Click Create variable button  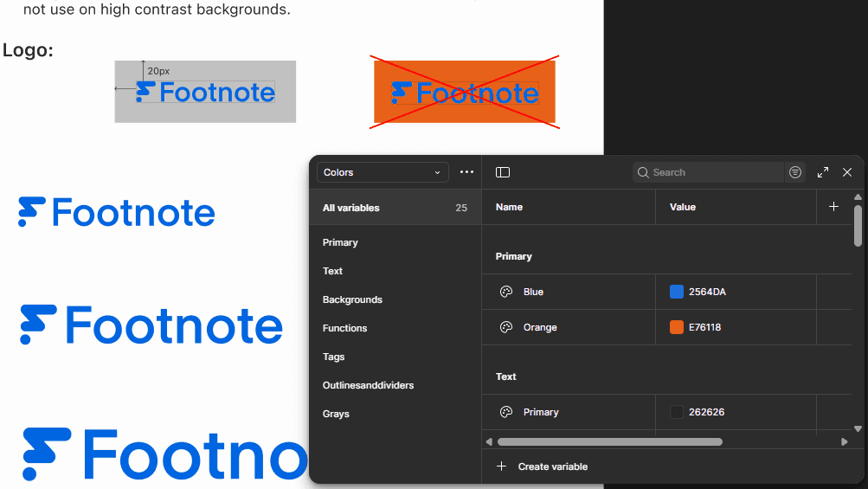[x=542, y=466]
